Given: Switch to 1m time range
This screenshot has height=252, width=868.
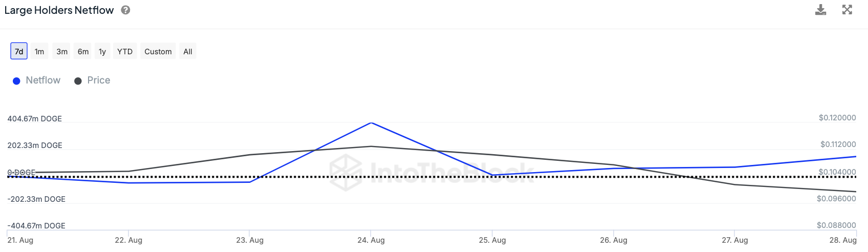Looking at the screenshot, I should (x=39, y=51).
